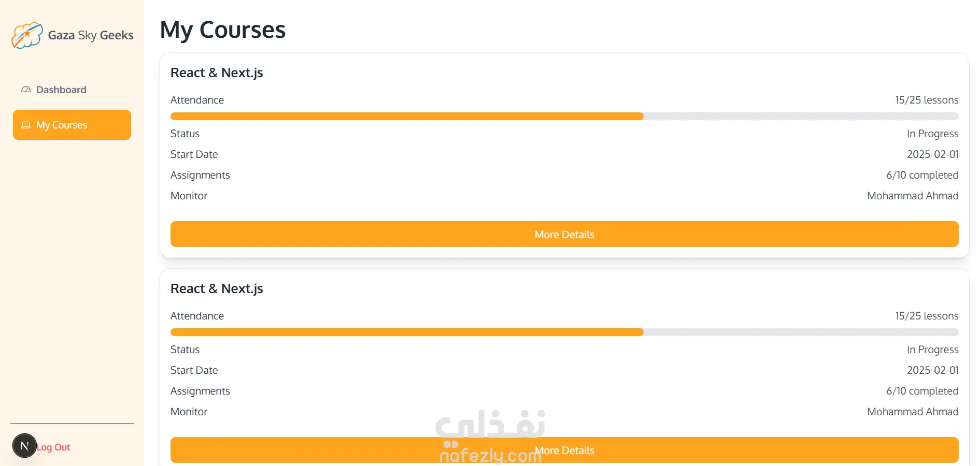980x466 pixels.
Task: Click the Dashboard gauge icon in sidebar
Action: 26,90
